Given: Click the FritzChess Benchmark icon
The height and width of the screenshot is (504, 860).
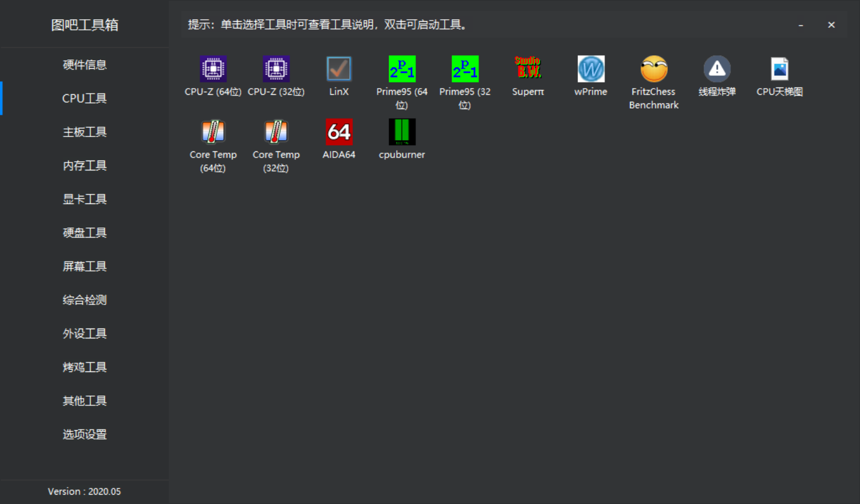Looking at the screenshot, I should coord(654,69).
